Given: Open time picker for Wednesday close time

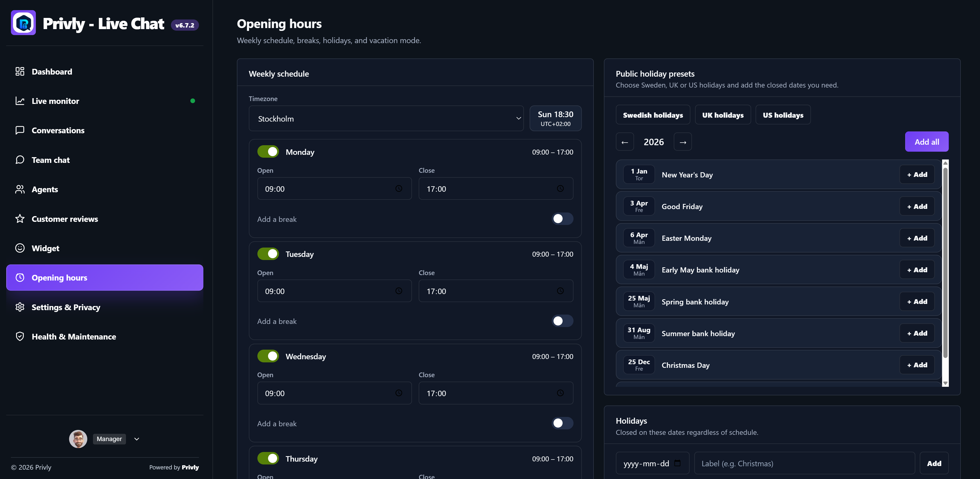Looking at the screenshot, I should coord(560,393).
